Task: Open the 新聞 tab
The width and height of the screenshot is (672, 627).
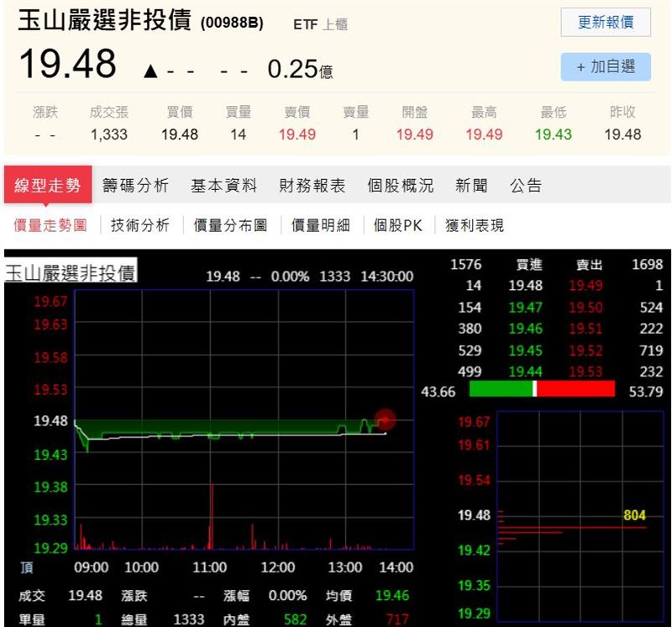Action: (x=471, y=185)
